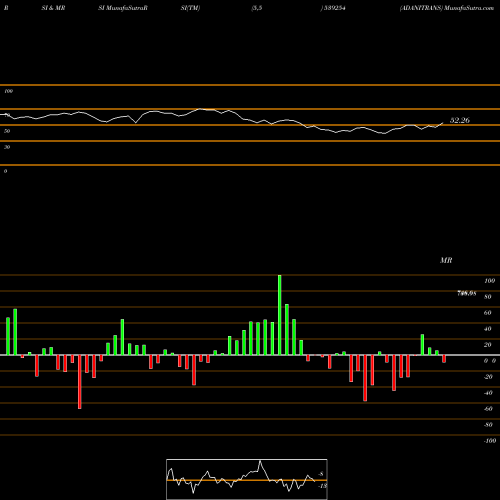The height and width of the screenshot is (500, 500).
Task: Click the 708.95 value on MR panel
Action: [467, 293]
